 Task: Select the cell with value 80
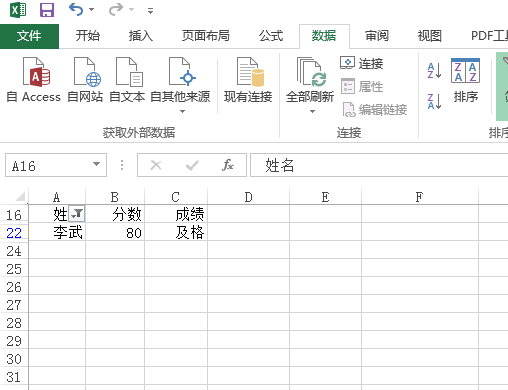[x=115, y=232]
